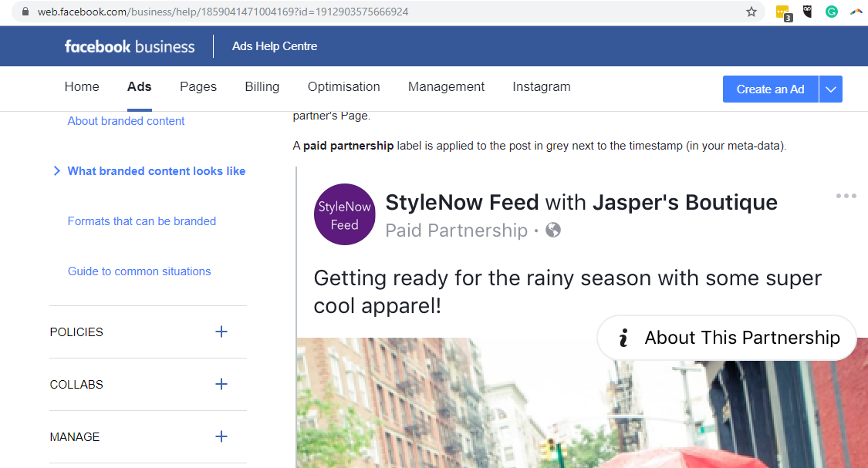
Task: Open the yellow extension with badge 3
Action: 783,12
